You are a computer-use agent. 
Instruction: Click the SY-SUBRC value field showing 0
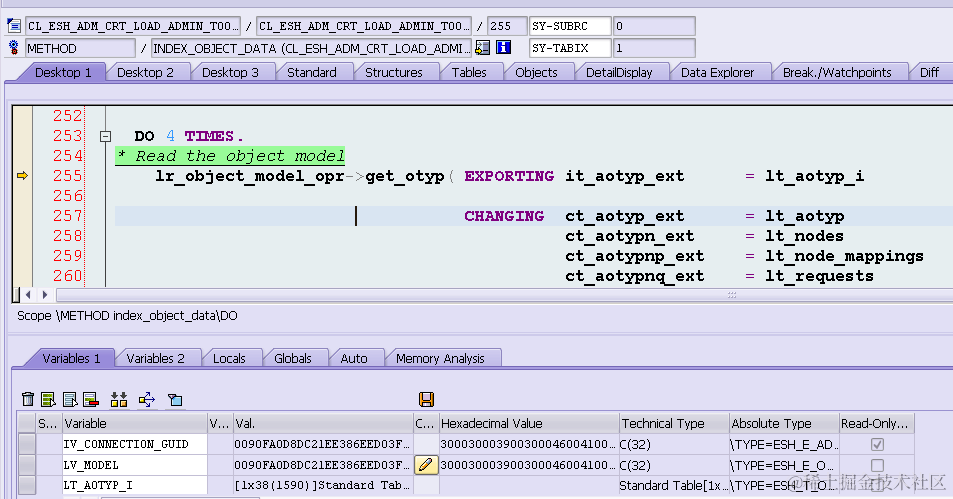point(654,26)
